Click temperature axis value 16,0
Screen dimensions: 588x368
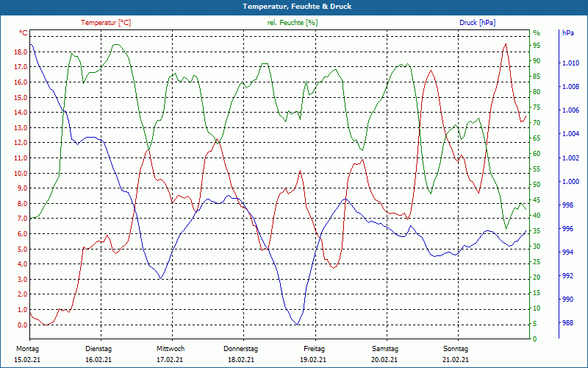21,82
